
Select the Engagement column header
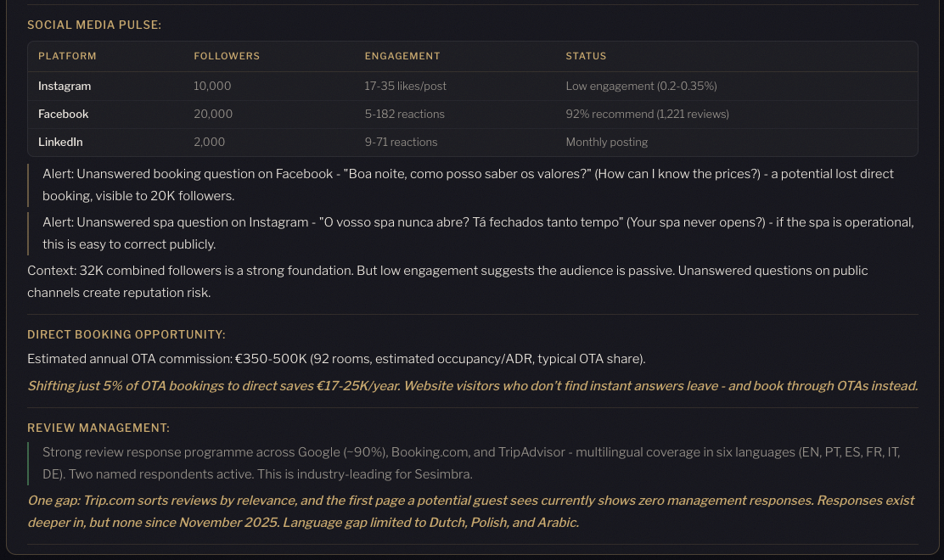tap(402, 56)
